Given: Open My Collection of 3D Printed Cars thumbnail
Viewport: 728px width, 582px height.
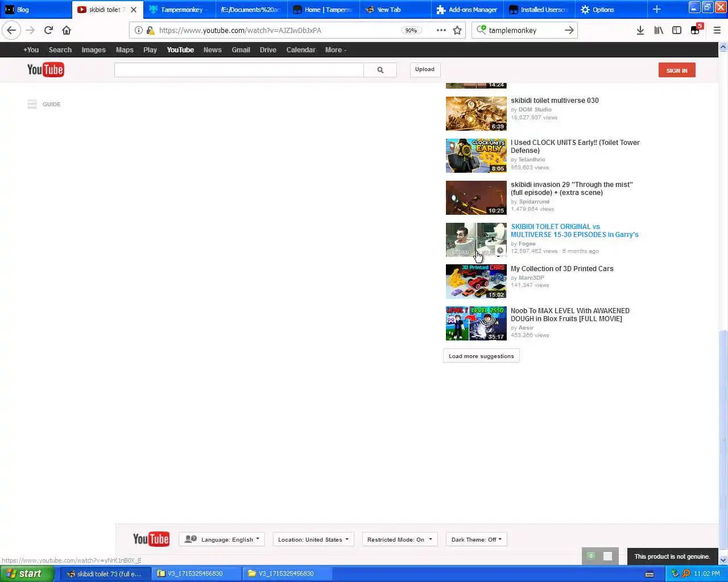Looking at the screenshot, I should 476,282.
